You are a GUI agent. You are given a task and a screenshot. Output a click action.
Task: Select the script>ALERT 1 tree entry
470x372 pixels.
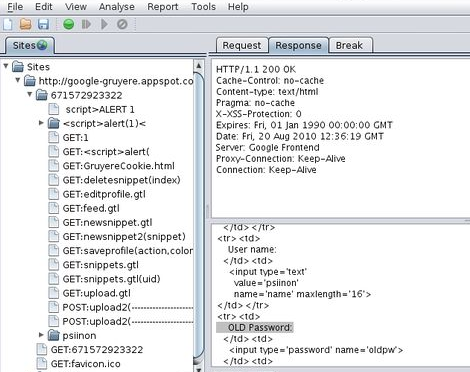point(100,109)
